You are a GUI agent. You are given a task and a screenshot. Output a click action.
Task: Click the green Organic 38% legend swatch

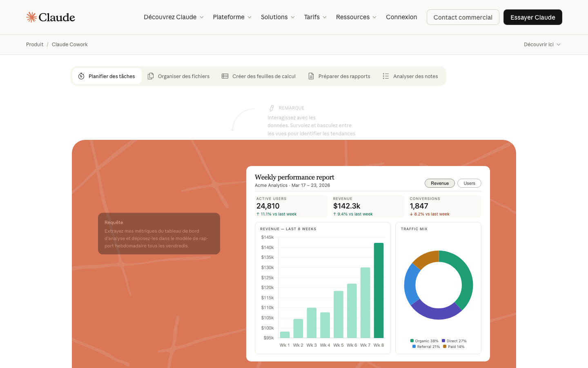tap(412, 341)
